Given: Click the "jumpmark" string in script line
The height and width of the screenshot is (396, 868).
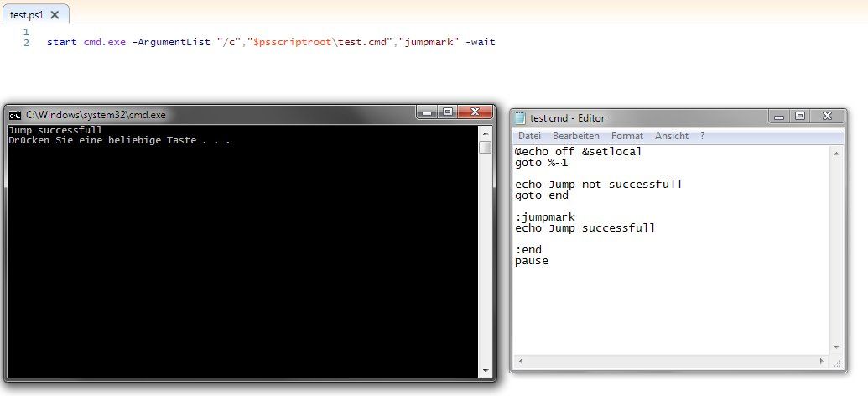Looking at the screenshot, I should [429, 42].
